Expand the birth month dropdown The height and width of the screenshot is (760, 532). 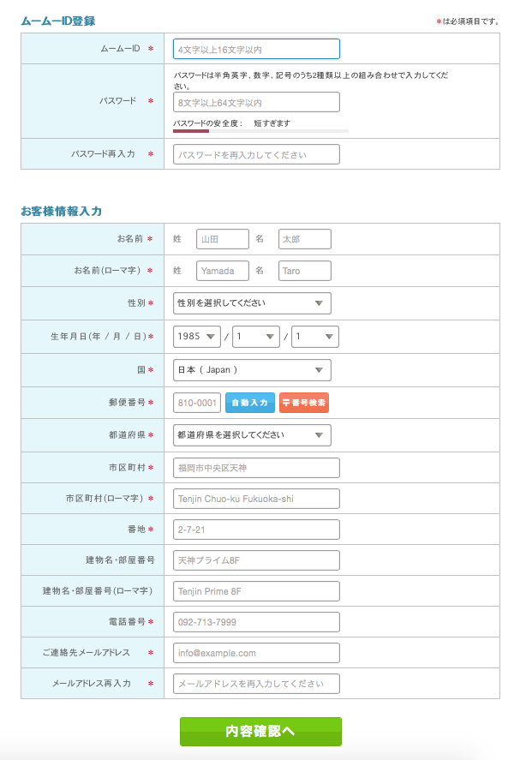point(256,337)
